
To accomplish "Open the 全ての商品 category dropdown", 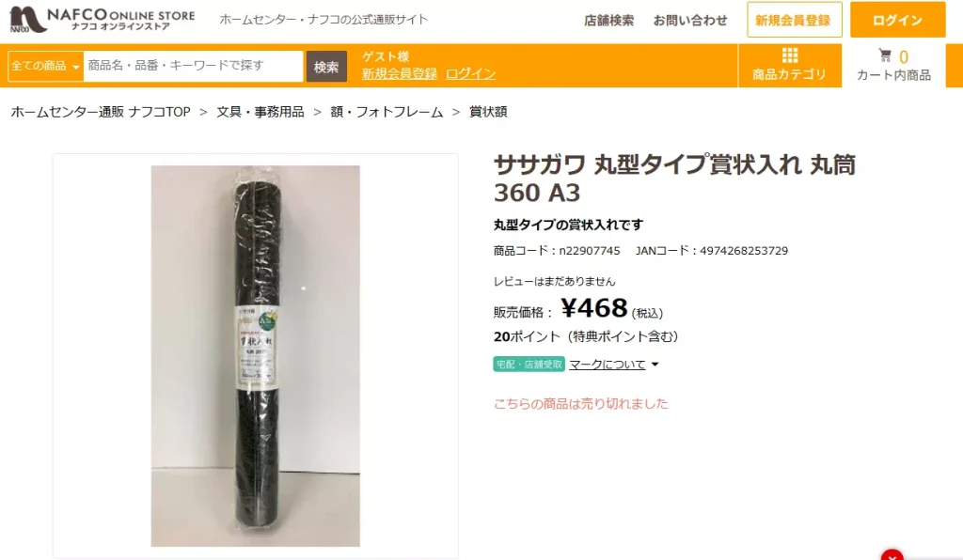I will [x=45, y=67].
